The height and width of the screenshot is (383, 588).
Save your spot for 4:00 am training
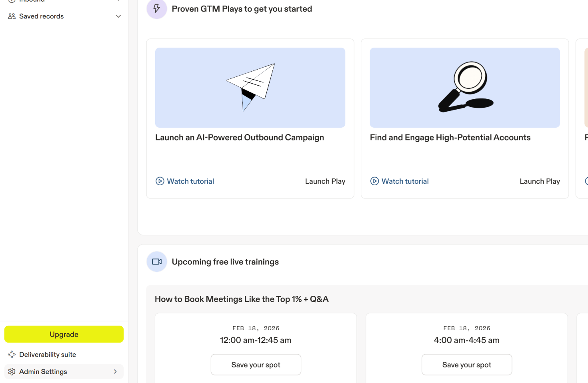[466, 365]
